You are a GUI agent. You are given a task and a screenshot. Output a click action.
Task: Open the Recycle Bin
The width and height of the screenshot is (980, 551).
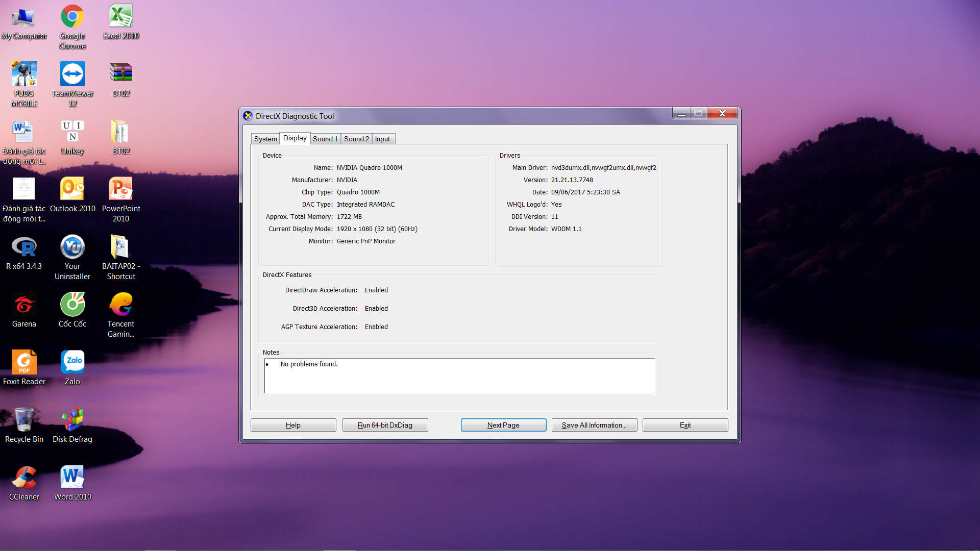coord(24,425)
